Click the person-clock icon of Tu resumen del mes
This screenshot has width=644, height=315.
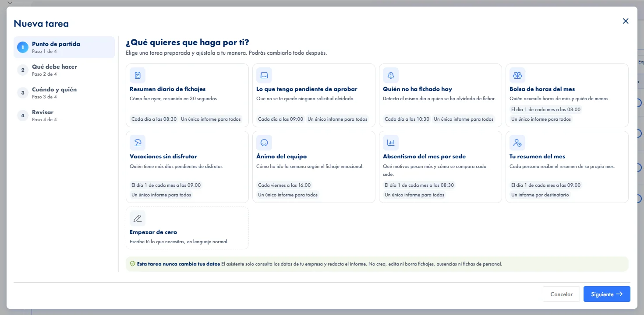(517, 143)
